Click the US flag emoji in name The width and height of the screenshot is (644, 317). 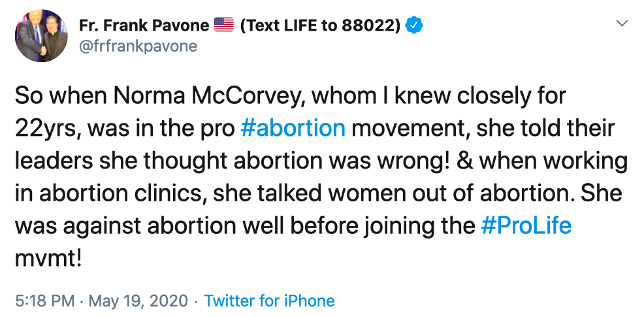click(224, 26)
